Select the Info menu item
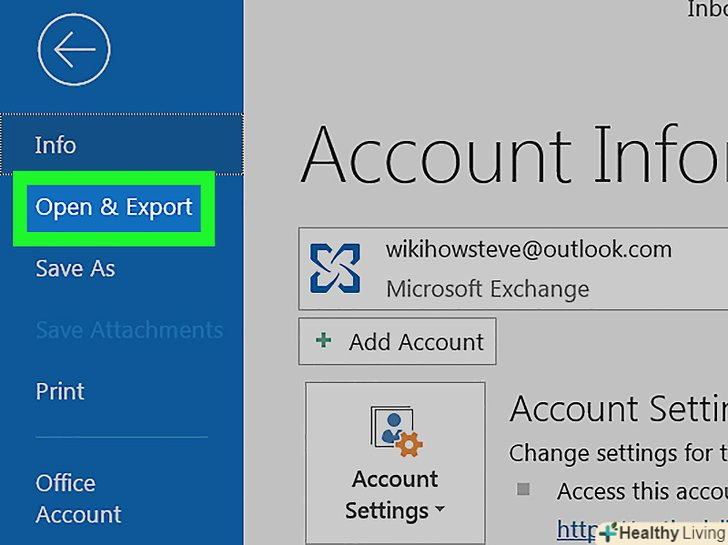This screenshot has height=545, width=728. pos(122,145)
